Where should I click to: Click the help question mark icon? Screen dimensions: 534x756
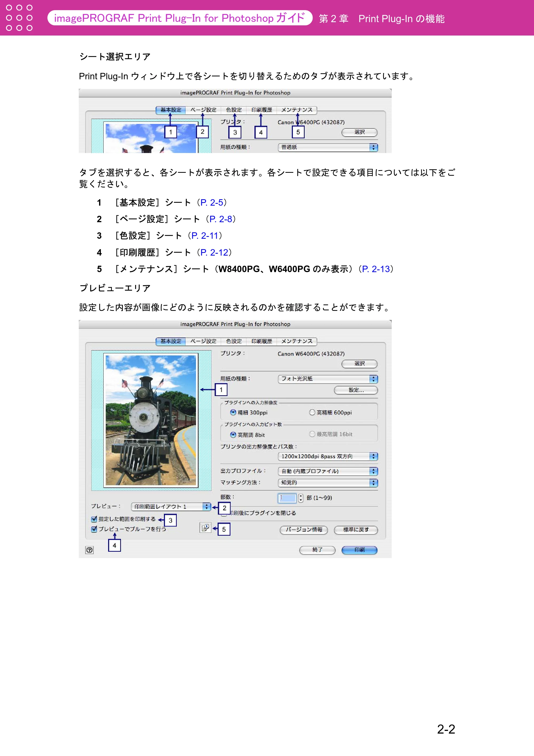89,550
